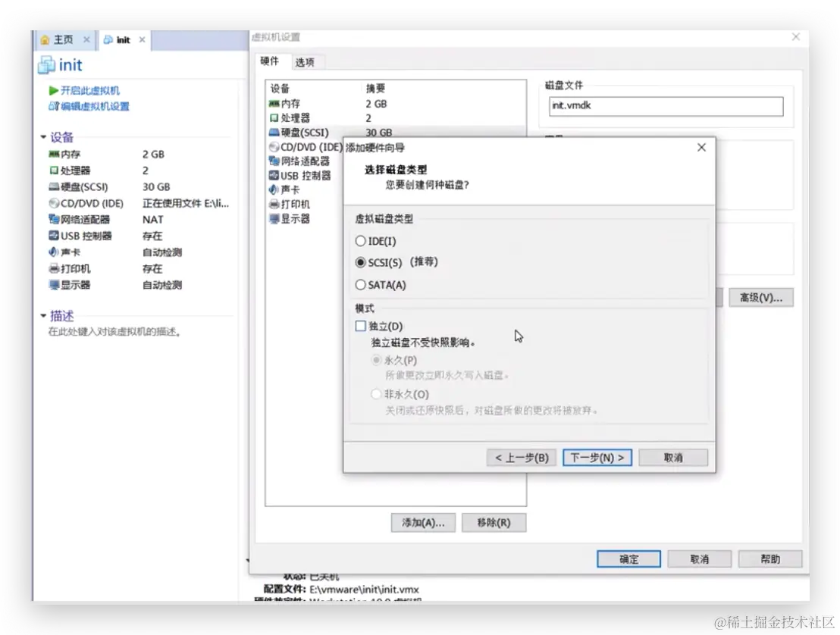Open the init VM tab
The image size is (840, 635).
tap(124, 40)
